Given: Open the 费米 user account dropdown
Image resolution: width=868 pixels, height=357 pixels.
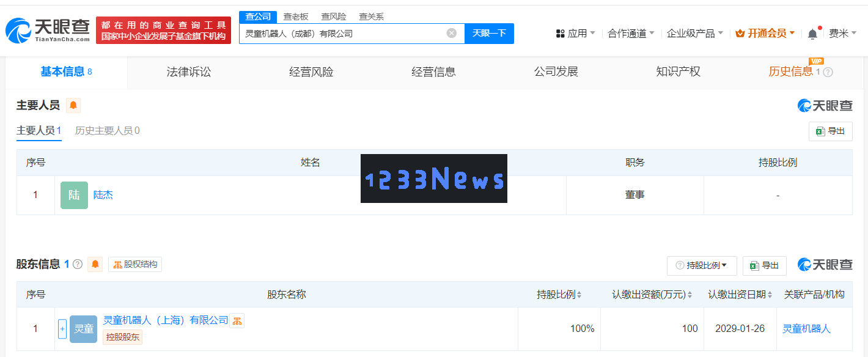Looking at the screenshot, I should click(842, 34).
